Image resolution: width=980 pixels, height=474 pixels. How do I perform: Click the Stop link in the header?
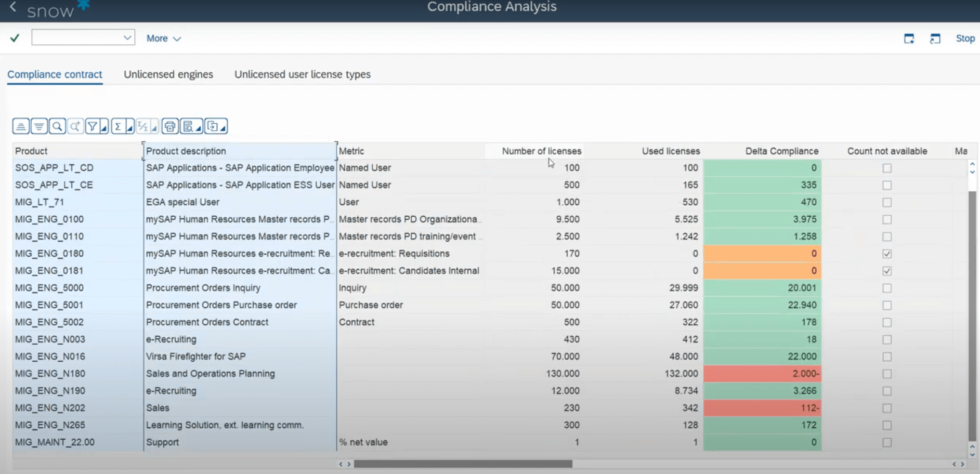click(965, 38)
